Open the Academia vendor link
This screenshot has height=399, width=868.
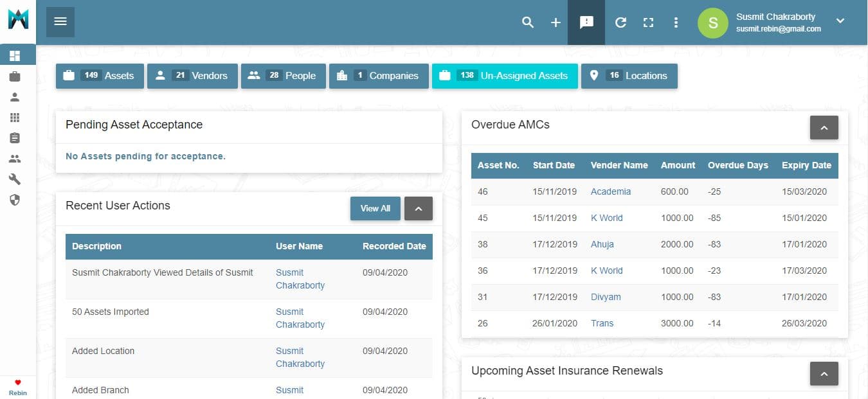coord(610,191)
